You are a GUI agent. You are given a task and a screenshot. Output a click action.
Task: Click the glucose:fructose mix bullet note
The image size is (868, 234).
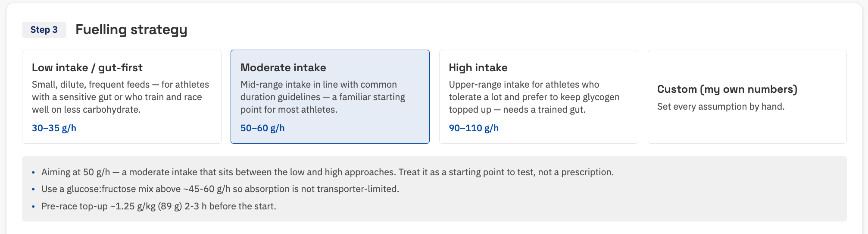point(220,189)
